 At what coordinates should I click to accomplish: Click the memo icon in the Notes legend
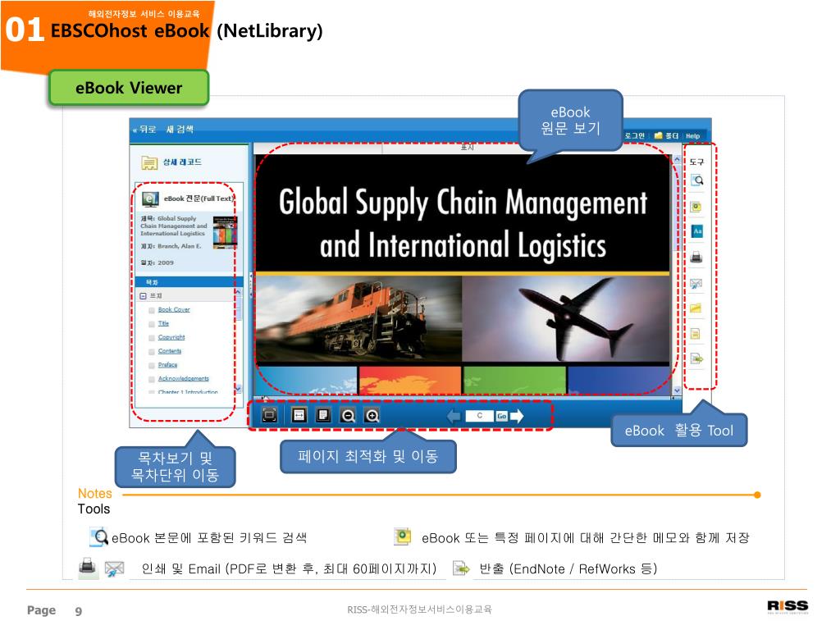click(402, 536)
